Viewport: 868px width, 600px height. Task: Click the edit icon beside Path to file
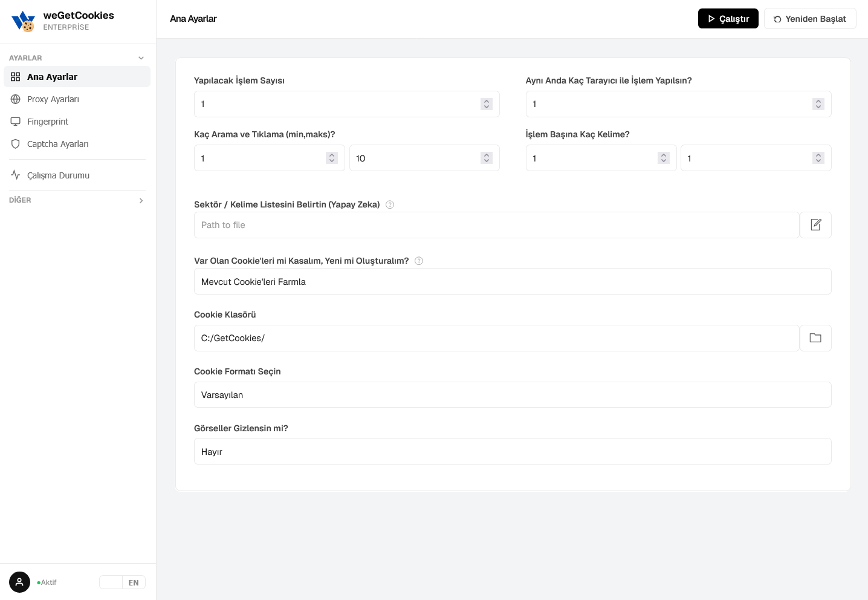click(815, 225)
